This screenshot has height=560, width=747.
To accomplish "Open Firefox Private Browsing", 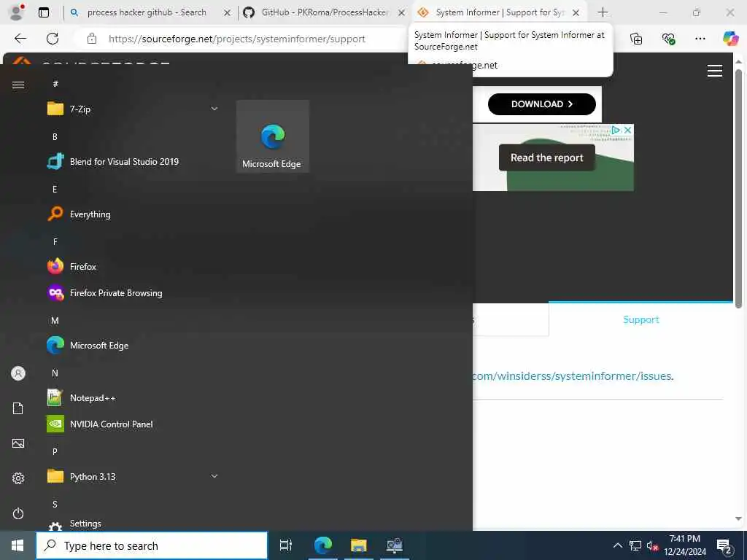I will [x=133, y=293].
